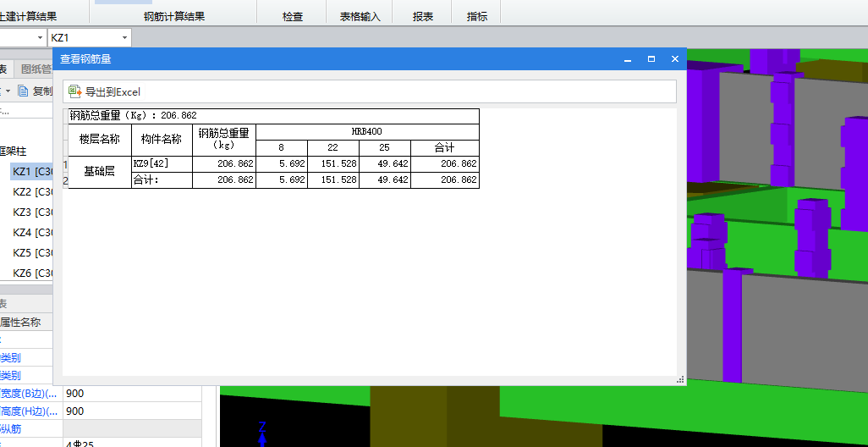Click the 合计 column header under HRB400
The width and height of the screenshot is (868, 447).
point(444,148)
